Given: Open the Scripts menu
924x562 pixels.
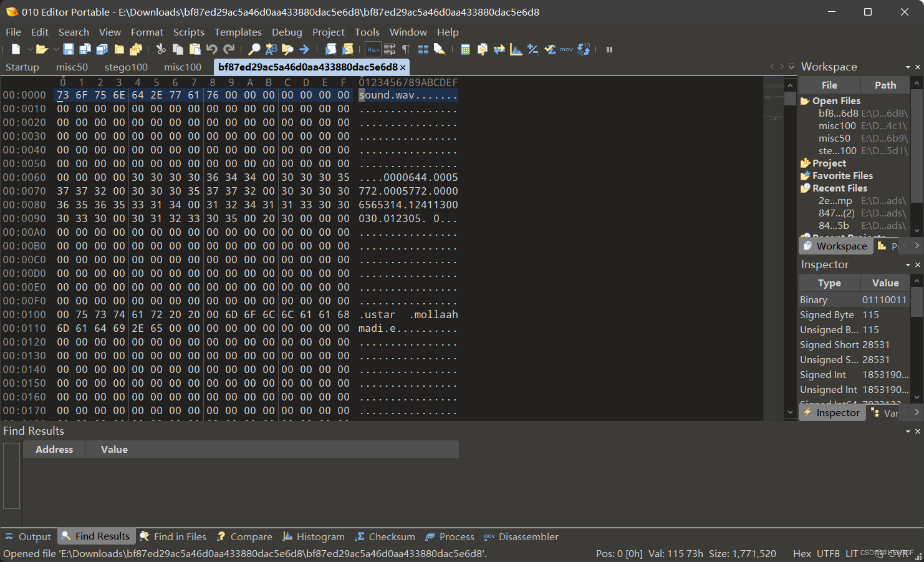Looking at the screenshot, I should pyautogui.click(x=188, y=32).
